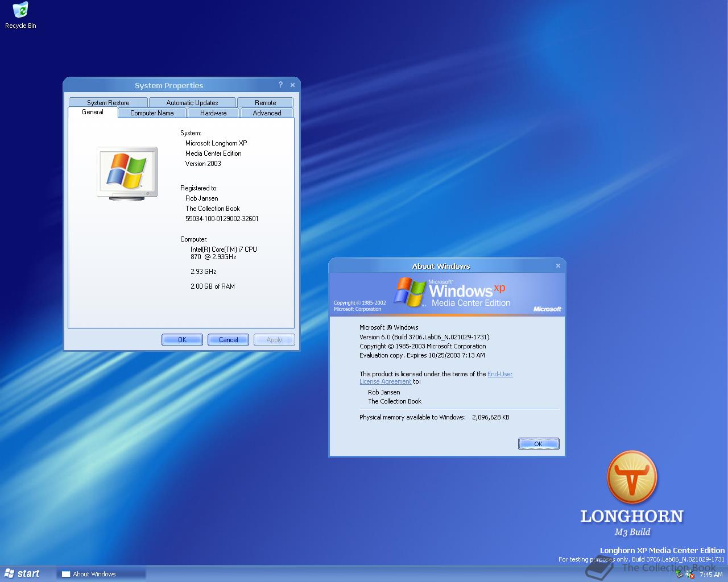Open the Computer Name tab
The image size is (728, 582).
pyautogui.click(x=152, y=113)
